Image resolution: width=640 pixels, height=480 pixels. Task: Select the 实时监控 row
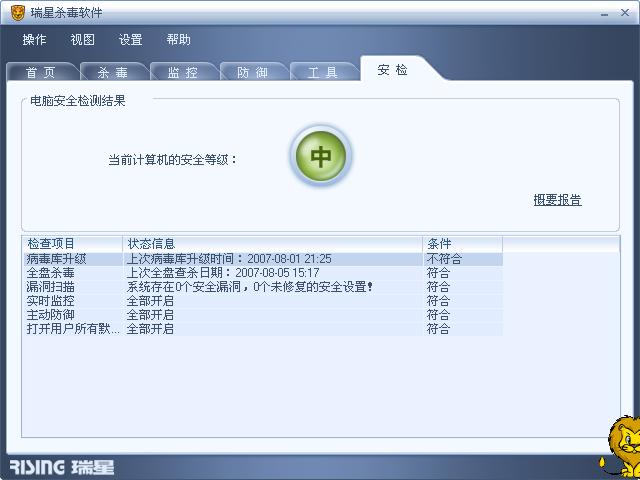click(x=263, y=301)
